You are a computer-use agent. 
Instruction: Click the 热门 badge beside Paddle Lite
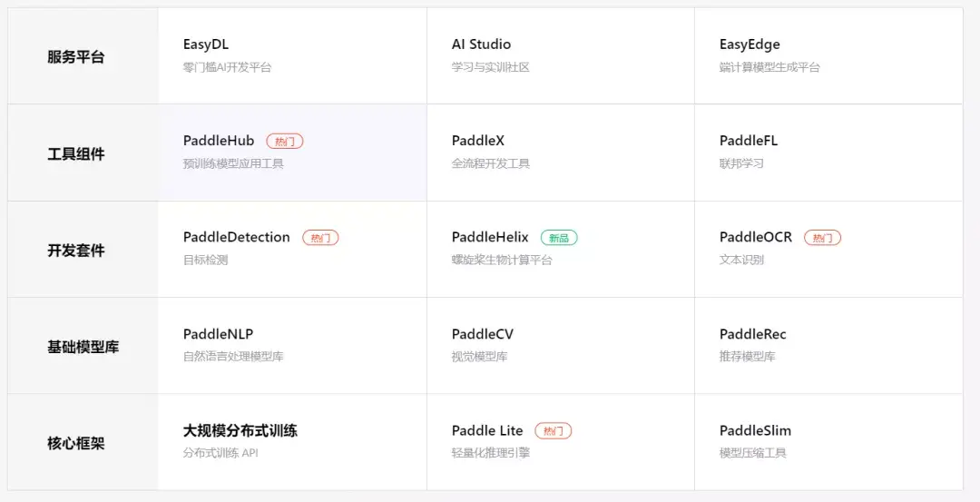554,431
